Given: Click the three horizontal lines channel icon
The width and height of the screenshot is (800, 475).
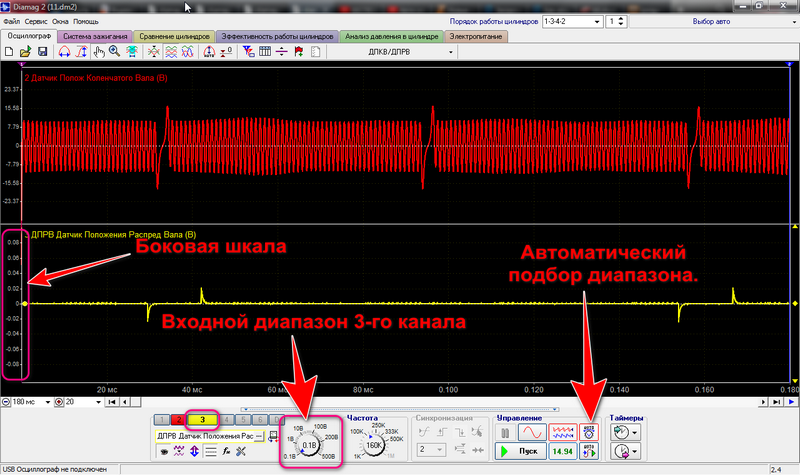Looking at the screenshot, I should (210, 452).
